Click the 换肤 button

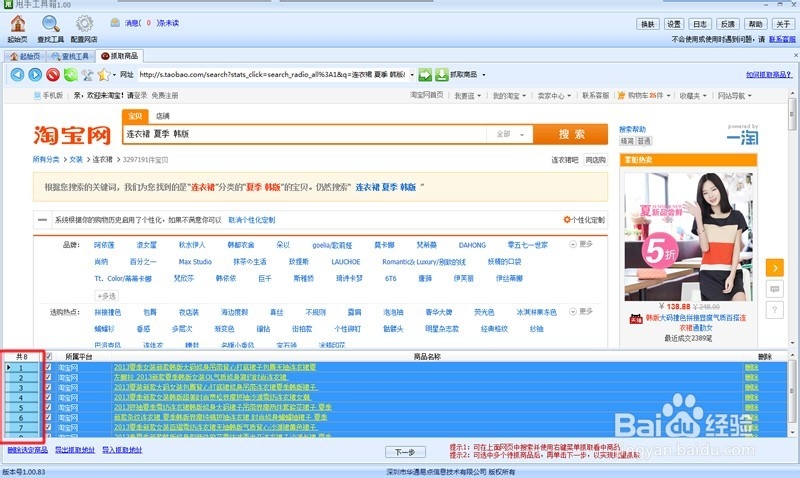pyautogui.click(x=647, y=24)
